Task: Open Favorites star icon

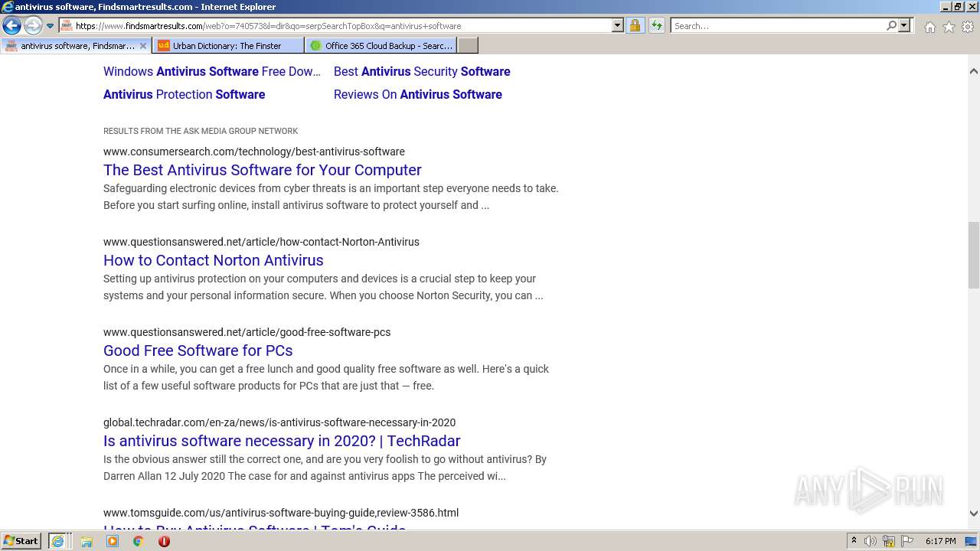Action: 949,27
